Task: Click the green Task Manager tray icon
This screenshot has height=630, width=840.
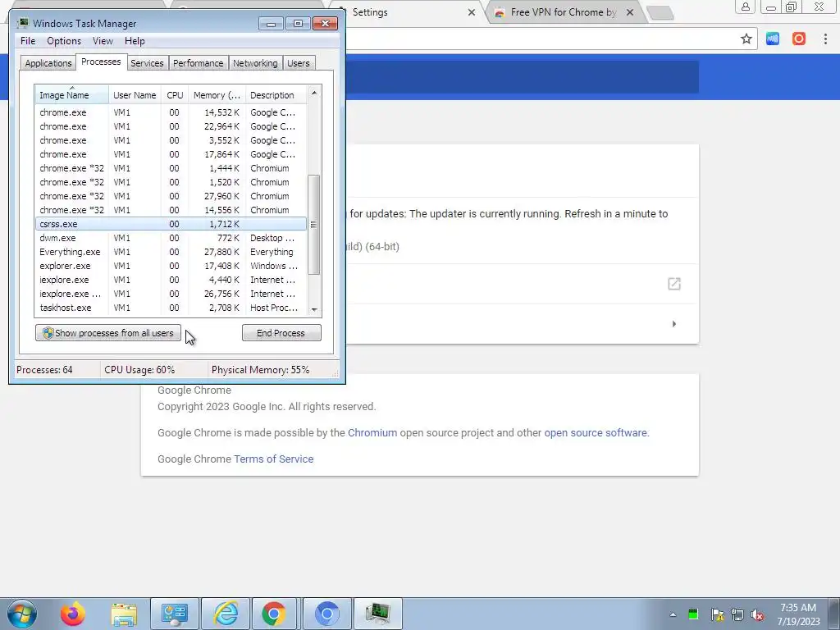Action: tap(693, 614)
